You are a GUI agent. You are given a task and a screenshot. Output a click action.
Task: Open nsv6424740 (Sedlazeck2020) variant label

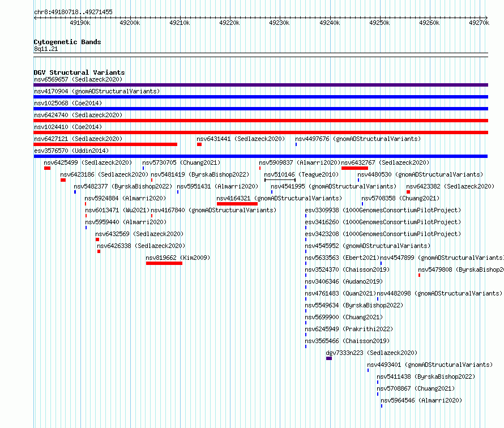[78, 115]
